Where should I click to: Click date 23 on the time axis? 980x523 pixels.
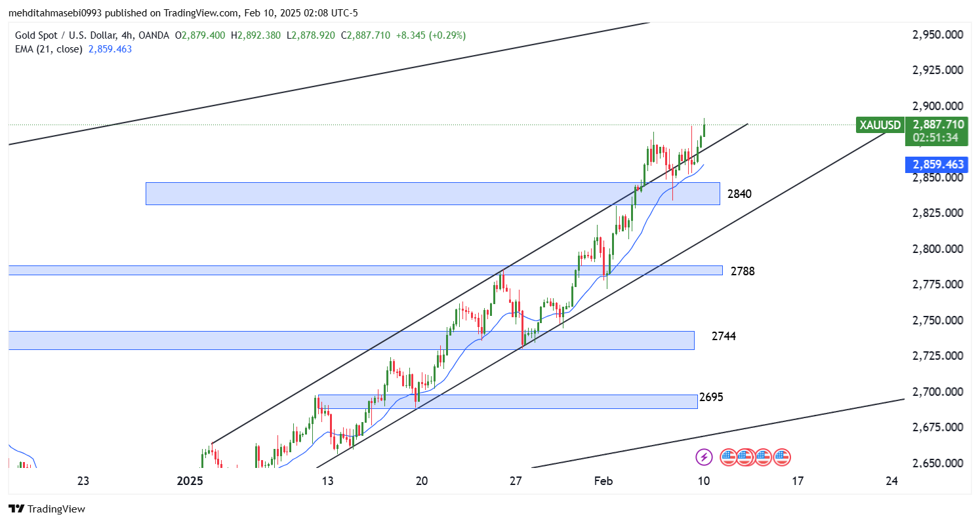coord(83,481)
